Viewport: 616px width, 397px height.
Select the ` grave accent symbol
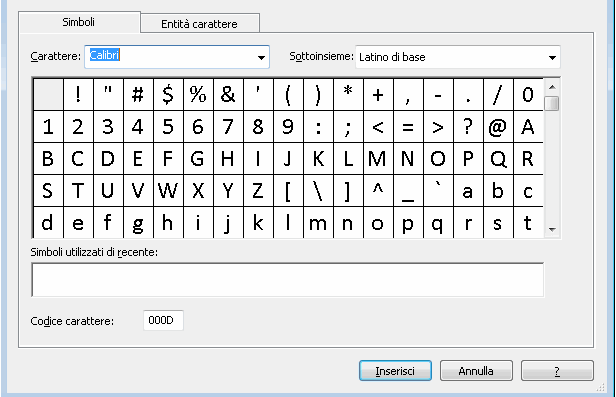(x=438, y=191)
